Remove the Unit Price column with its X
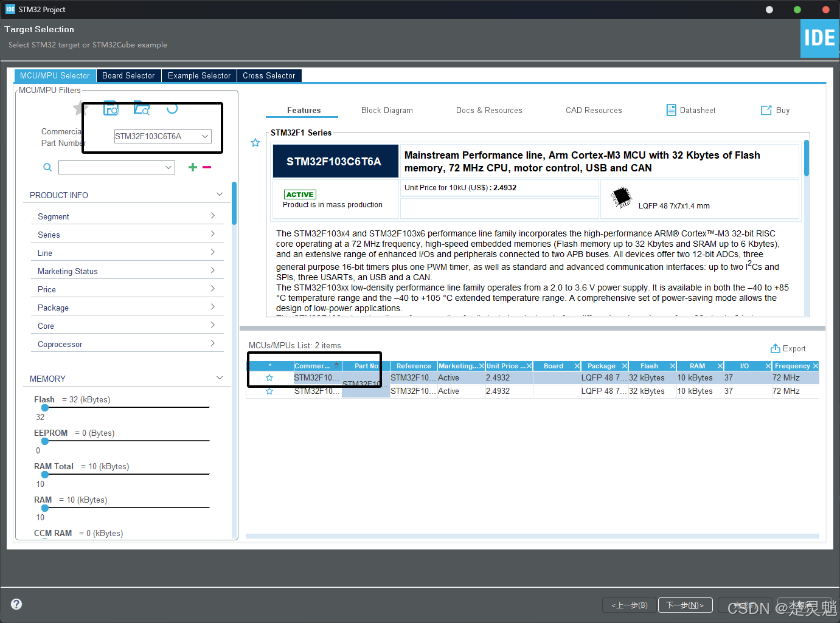Viewport: 840px width, 623px height. (x=529, y=366)
